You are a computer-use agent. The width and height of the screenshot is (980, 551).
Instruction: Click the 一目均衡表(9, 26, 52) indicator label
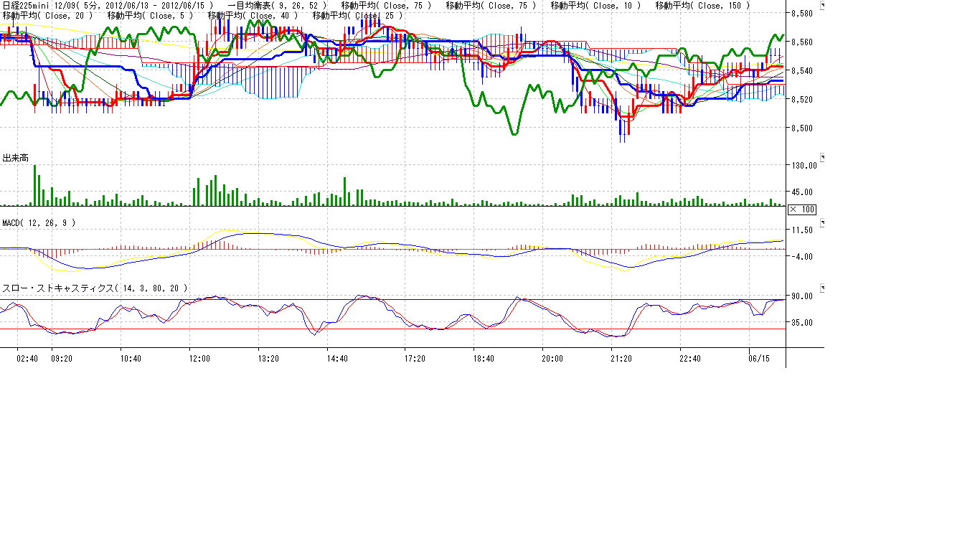[x=277, y=6]
